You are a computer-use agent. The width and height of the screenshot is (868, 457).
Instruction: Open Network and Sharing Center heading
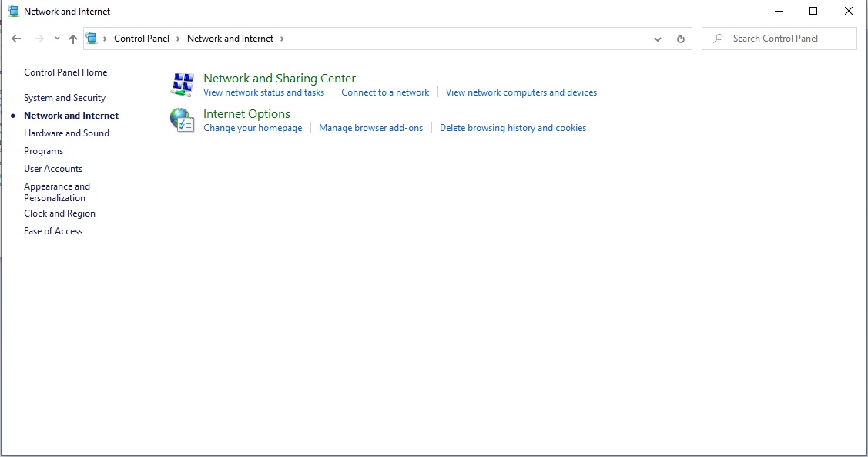pos(280,78)
